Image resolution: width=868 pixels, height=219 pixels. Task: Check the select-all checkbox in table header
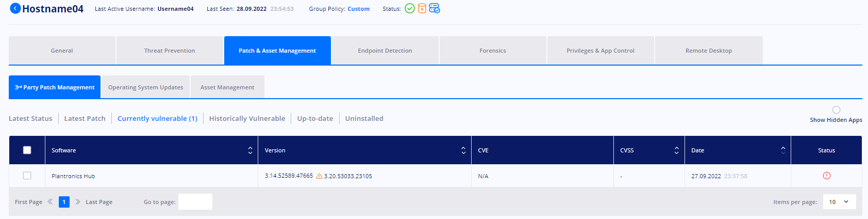tap(27, 150)
